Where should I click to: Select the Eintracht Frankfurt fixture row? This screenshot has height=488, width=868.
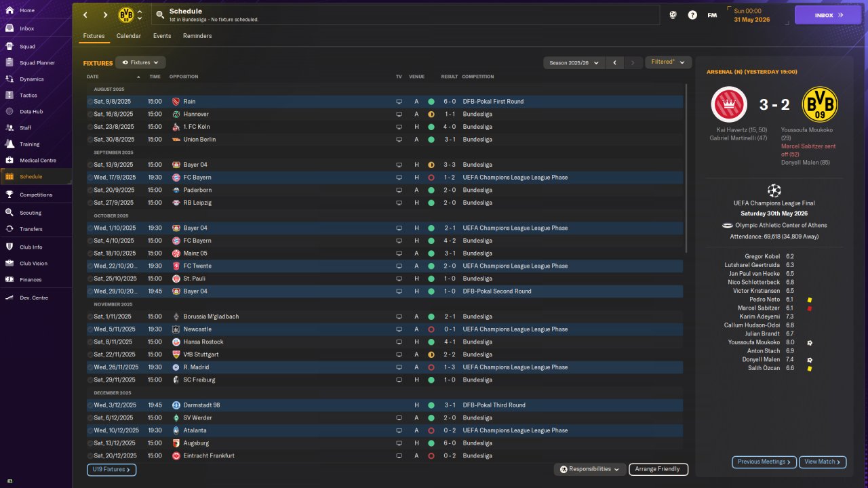(384, 455)
